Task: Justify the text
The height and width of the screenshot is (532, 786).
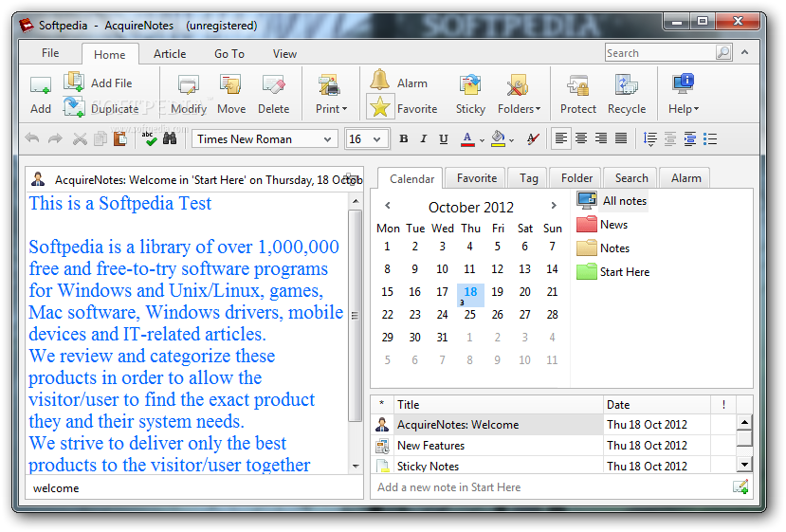Action: (x=621, y=138)
